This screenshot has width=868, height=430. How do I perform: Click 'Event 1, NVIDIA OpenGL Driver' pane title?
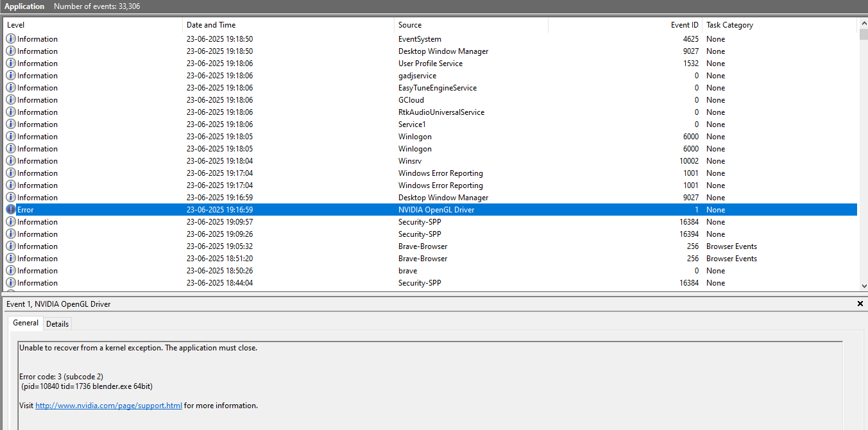point(58,304)
